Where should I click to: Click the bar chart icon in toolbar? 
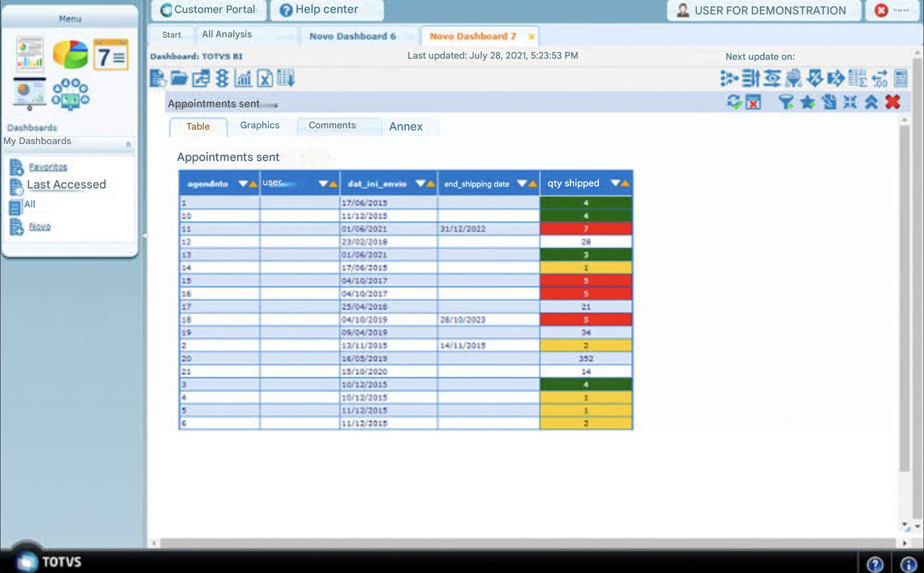(x=243, y=78)
